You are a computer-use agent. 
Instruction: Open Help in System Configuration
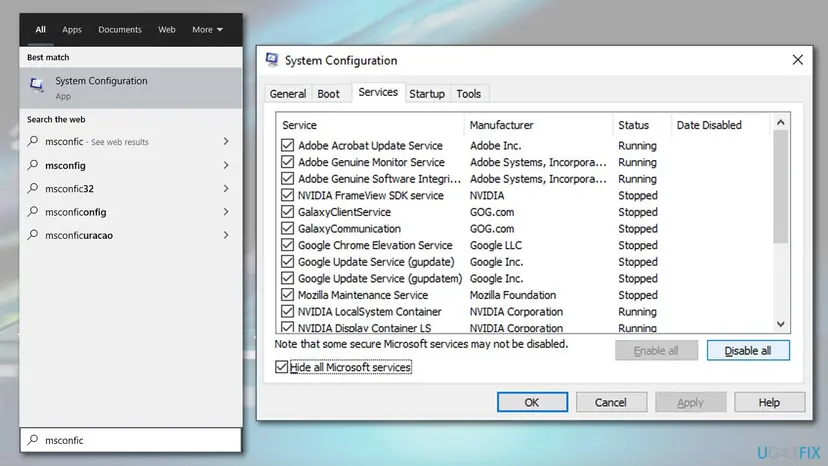coord(769,402)
